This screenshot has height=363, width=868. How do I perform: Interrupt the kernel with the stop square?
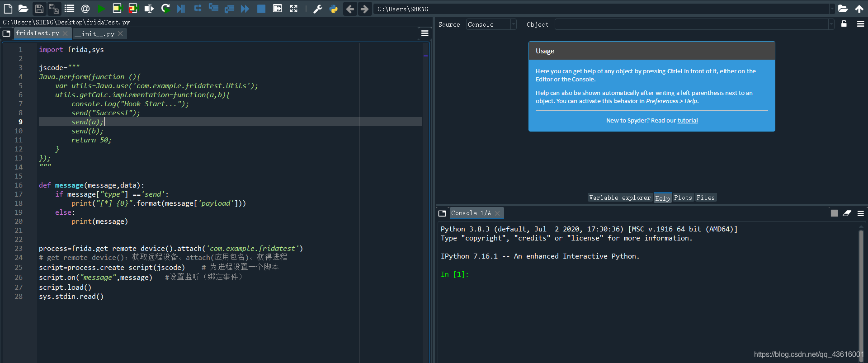point(834,213)
